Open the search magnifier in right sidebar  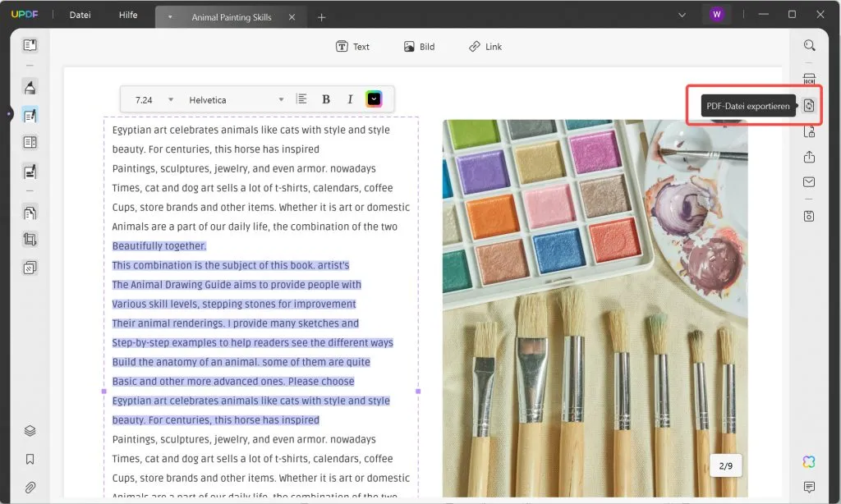[x=810, y=46]
